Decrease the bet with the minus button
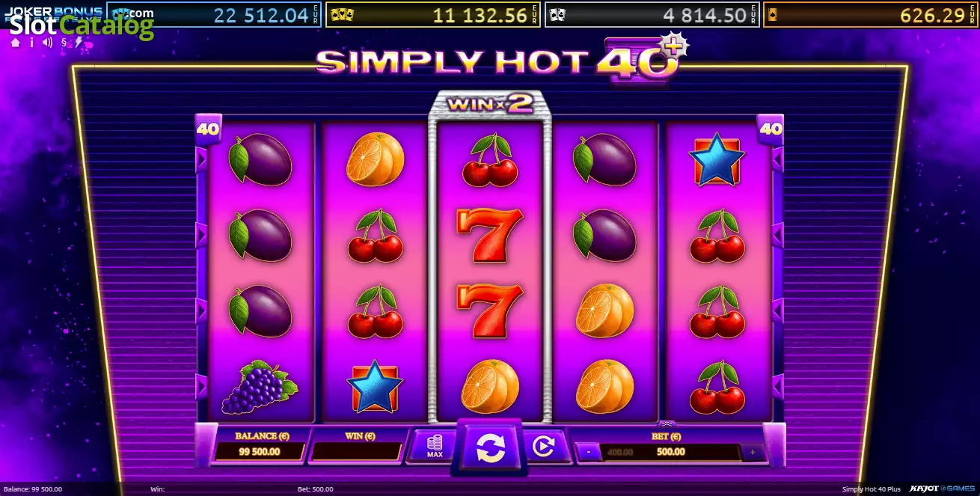The width and height of the screenshot is (980, 496). point(589,452)
